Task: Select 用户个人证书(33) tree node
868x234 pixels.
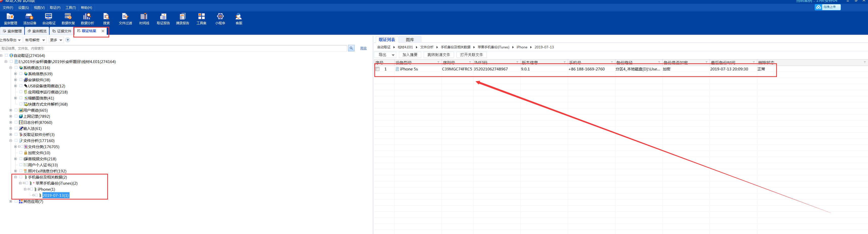Action: click(x=43, y=165)
